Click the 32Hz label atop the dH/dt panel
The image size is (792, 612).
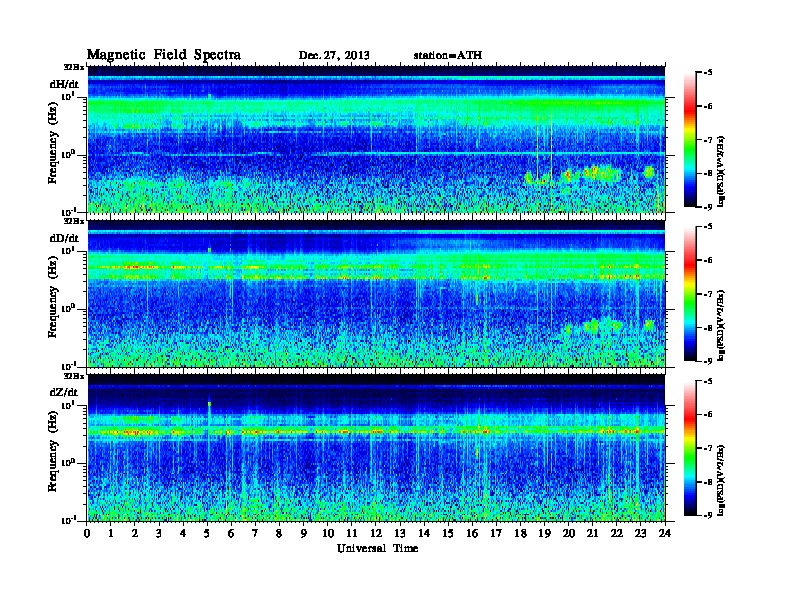(73, 67)
